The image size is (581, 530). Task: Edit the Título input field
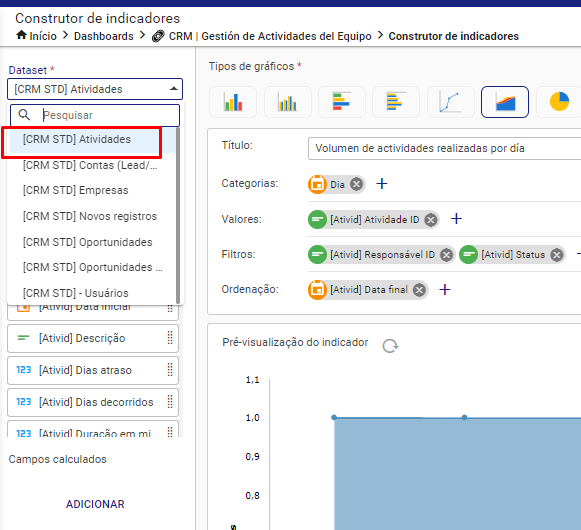point(444,149)
